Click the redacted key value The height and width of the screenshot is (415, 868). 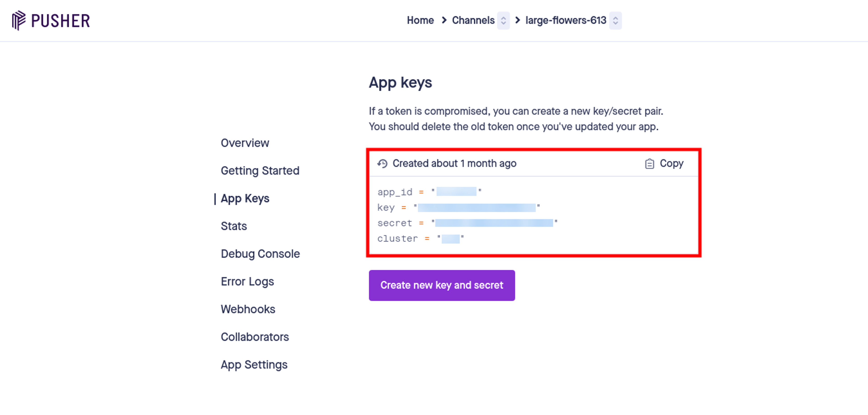pos(476,207)
